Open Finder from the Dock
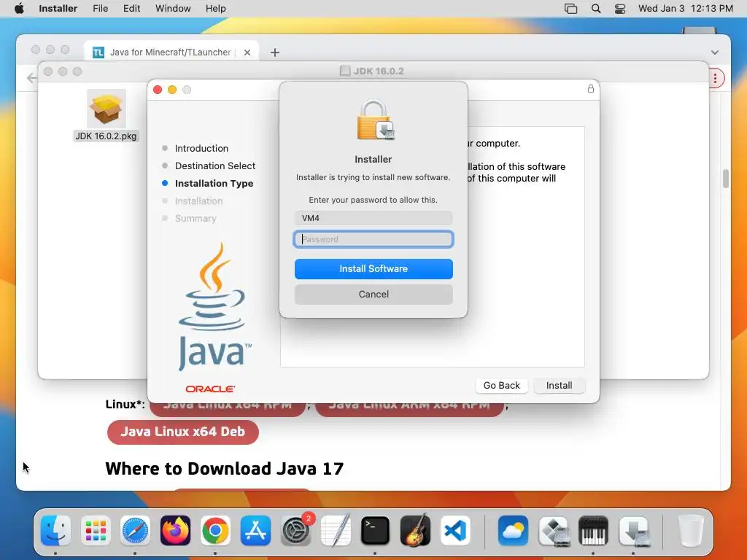 click(55, 530)
